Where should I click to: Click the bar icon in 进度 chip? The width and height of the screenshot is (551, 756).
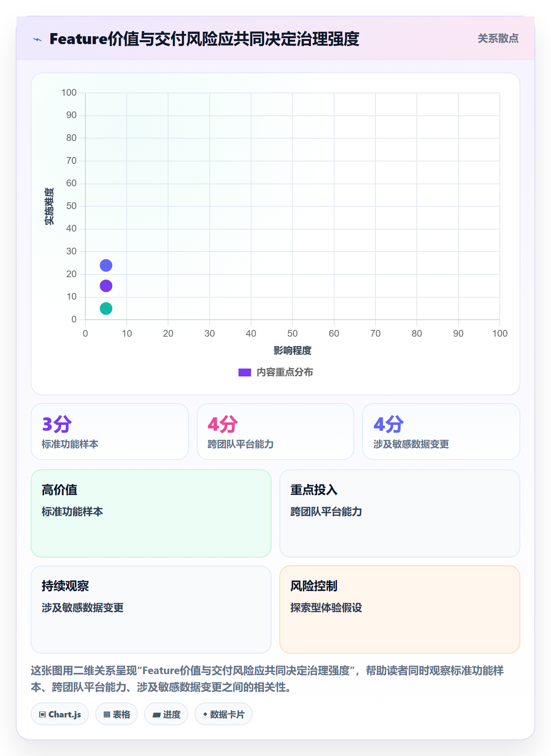(x=156, y=715)
